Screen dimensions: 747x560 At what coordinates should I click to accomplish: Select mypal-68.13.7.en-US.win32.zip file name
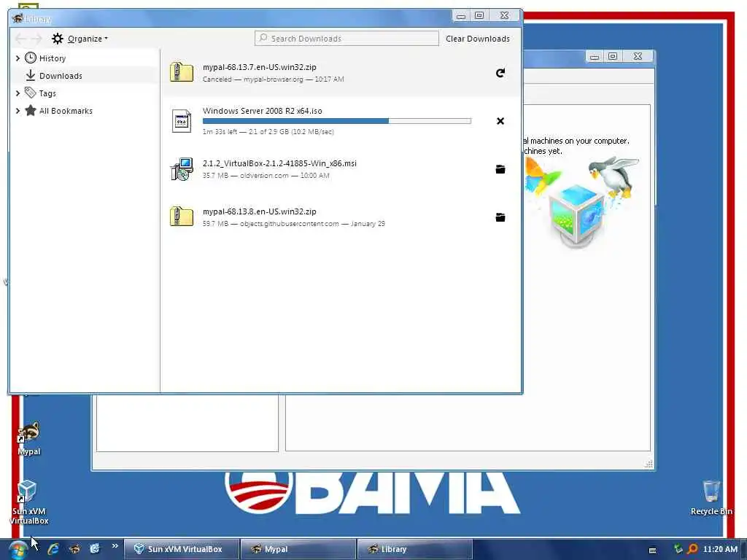tap(260, 67)
